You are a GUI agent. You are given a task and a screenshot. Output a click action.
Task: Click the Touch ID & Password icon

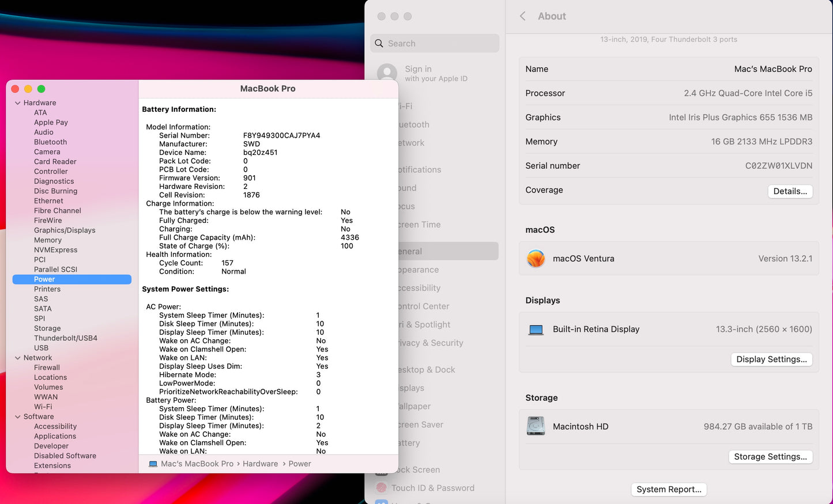click(x=381, y=488)
